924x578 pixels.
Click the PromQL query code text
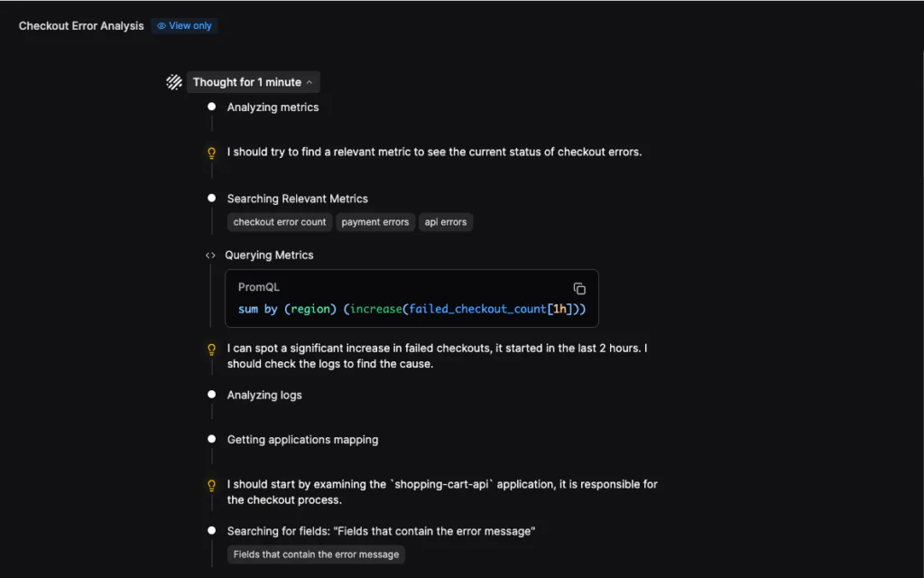[x=411, y=309]
